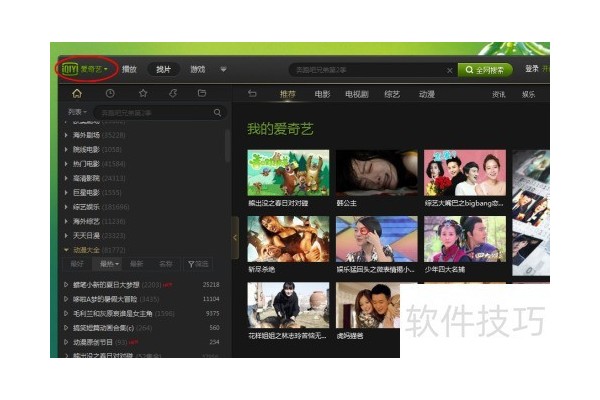
Task: Open the heart-shaped dropdown beside 游戏
Action: [x=223, y=69]
